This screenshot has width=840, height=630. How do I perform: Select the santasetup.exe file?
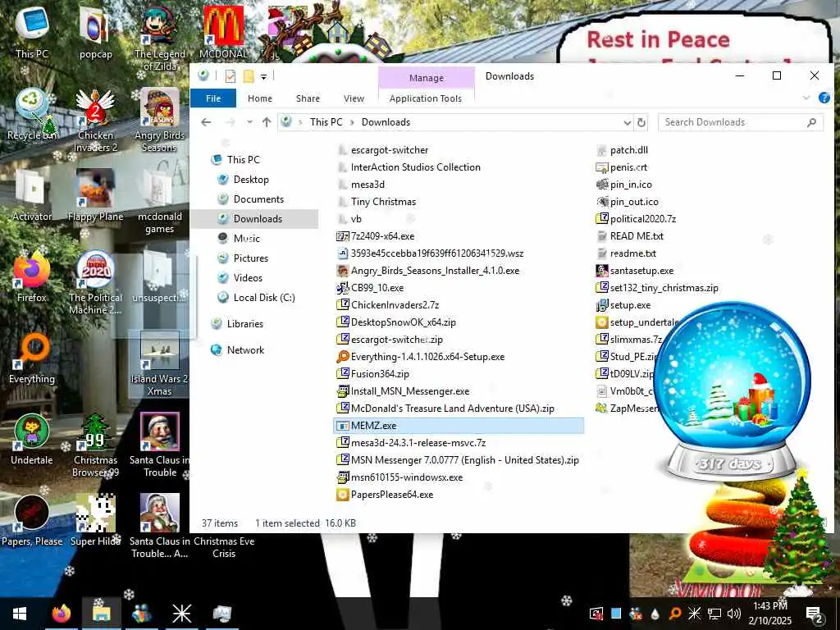(x=641, y=271)
